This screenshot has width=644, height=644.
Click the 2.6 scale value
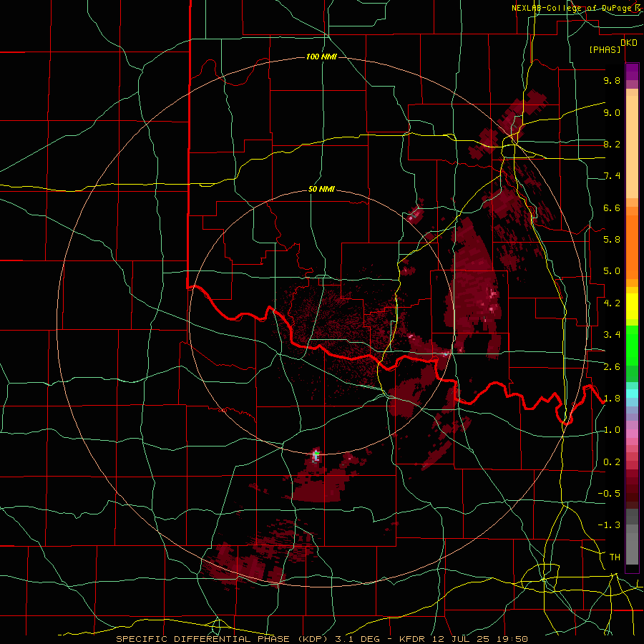click(612, 366)
